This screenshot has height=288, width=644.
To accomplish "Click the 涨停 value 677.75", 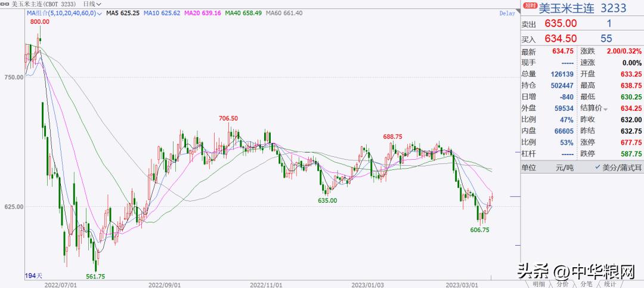I will point(630,143).
